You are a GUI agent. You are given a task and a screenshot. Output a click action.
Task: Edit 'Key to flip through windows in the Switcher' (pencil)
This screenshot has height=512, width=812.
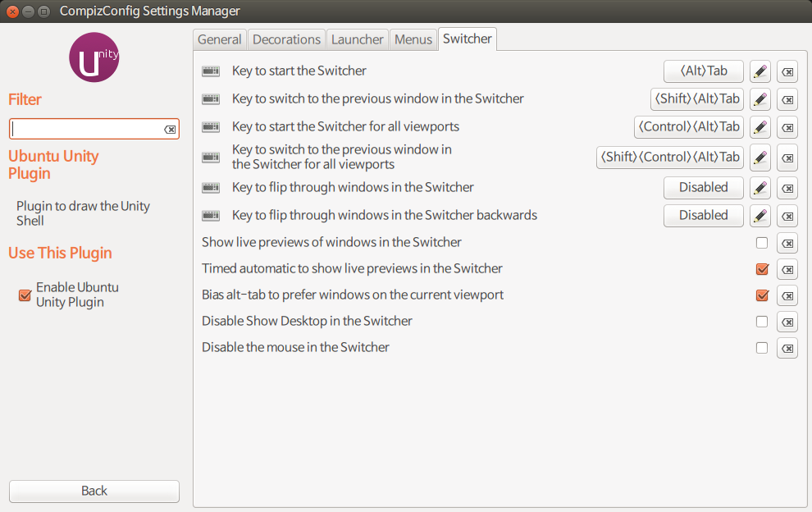pos(760,188)
